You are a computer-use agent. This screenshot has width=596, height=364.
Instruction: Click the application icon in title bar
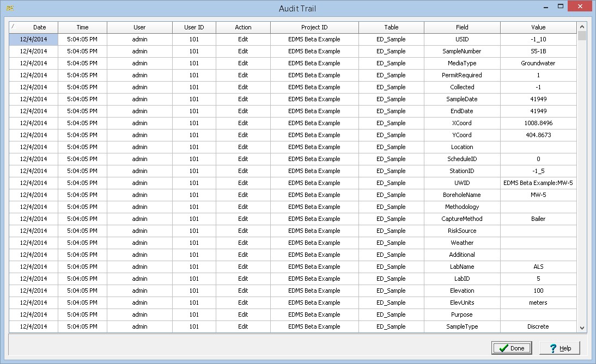pos(9,8)
